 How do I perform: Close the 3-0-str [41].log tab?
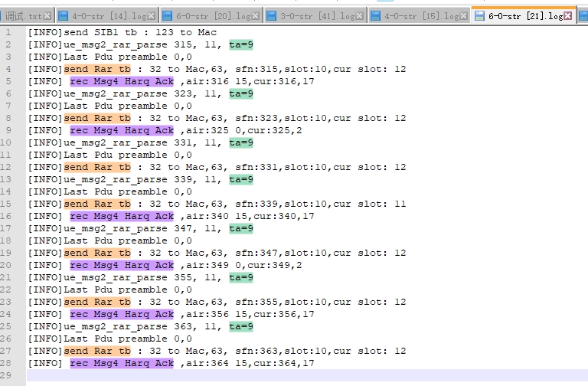(359, 16)
